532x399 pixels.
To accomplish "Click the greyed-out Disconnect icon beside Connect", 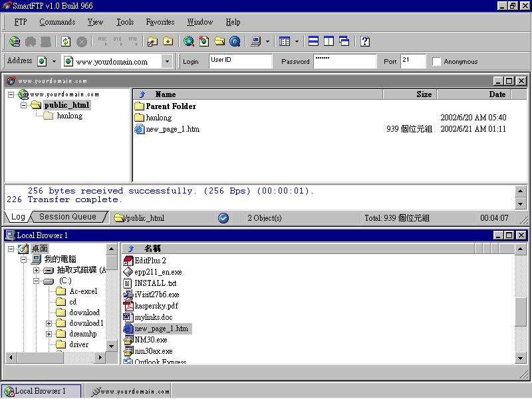I will click(30, 41).
